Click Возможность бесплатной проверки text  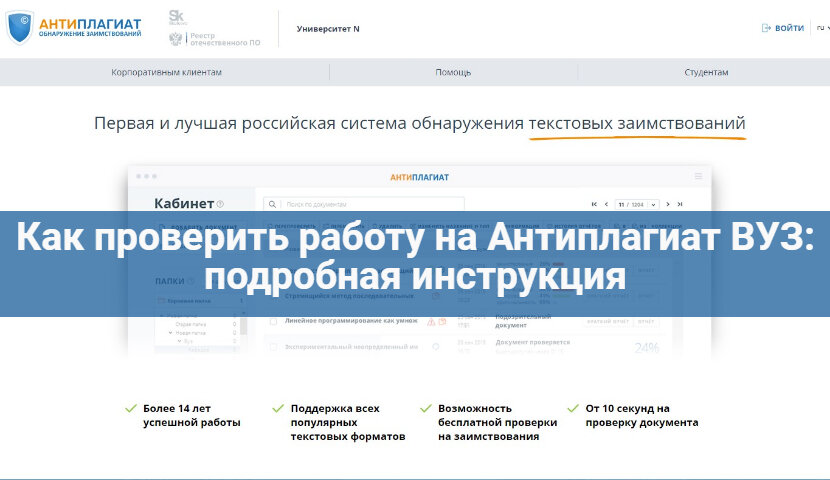click(x=497, y=422)
